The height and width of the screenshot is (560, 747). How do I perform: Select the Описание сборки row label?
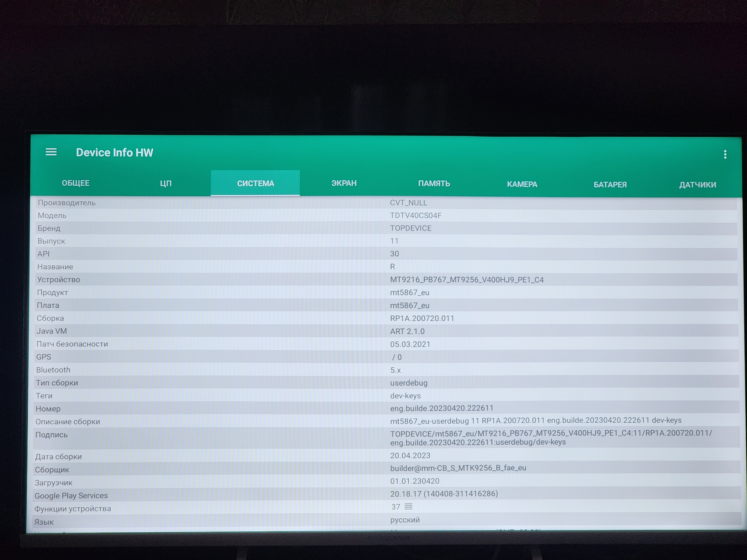point(68,422)
